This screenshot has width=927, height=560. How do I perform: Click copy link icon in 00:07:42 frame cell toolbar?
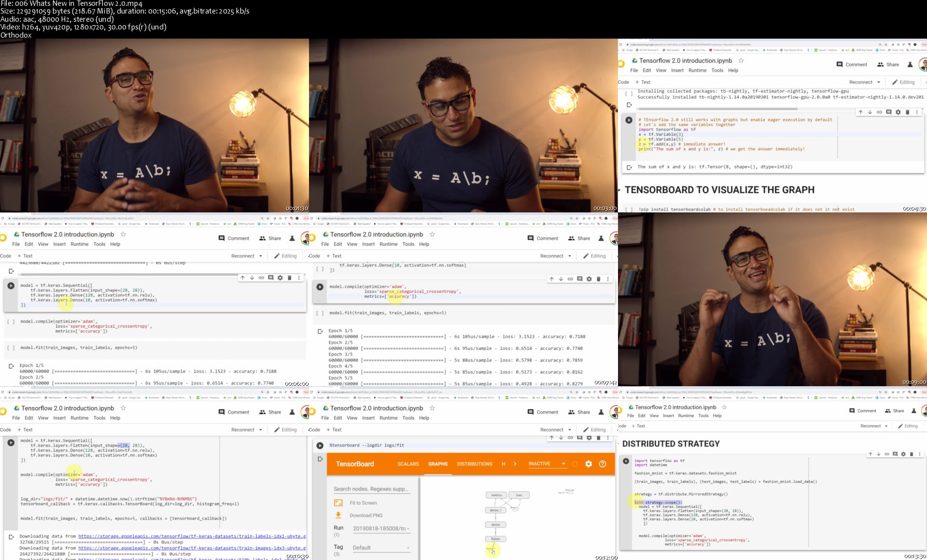click(570, 279)
